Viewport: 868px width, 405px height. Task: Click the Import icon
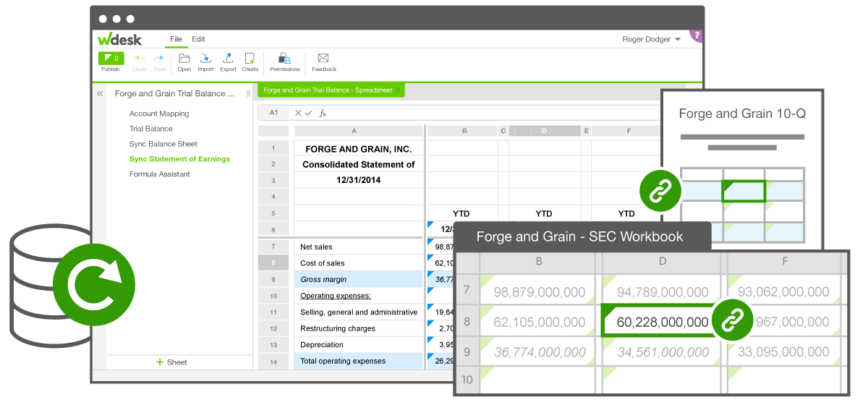coord(205,58)
